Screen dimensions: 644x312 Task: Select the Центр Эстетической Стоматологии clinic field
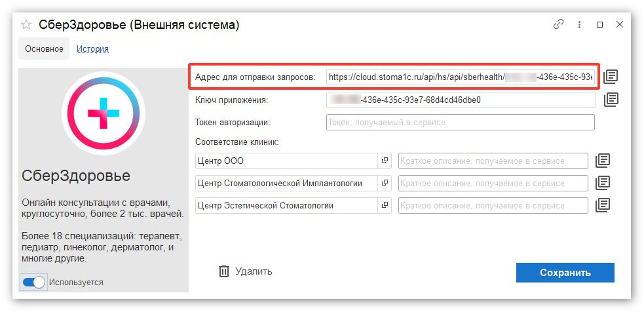point(286,205)
